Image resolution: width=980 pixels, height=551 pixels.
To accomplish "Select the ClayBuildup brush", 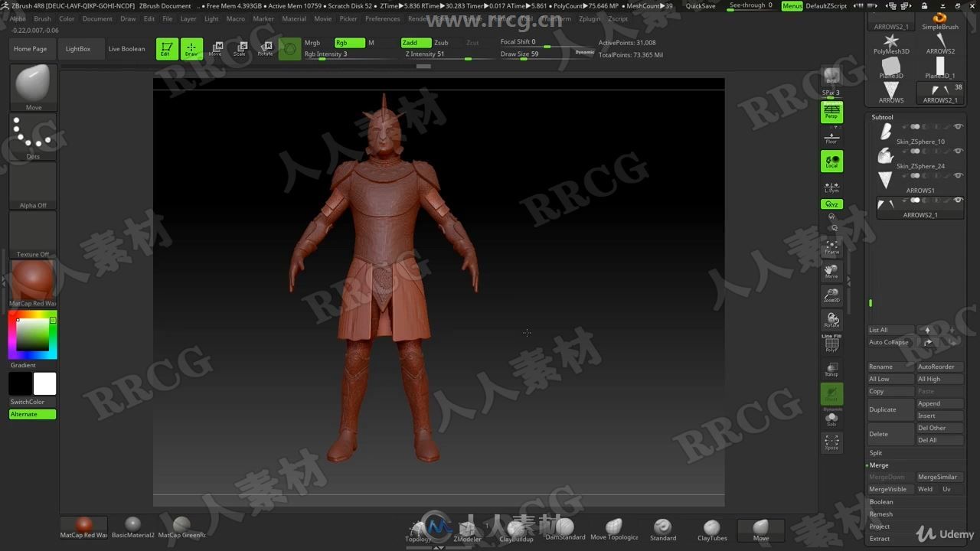I will pos(517,530).
